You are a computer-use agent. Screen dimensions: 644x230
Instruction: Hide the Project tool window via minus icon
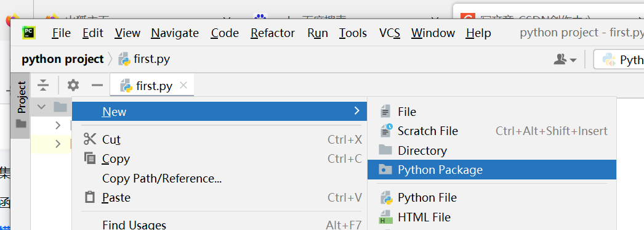click(97, 85)
